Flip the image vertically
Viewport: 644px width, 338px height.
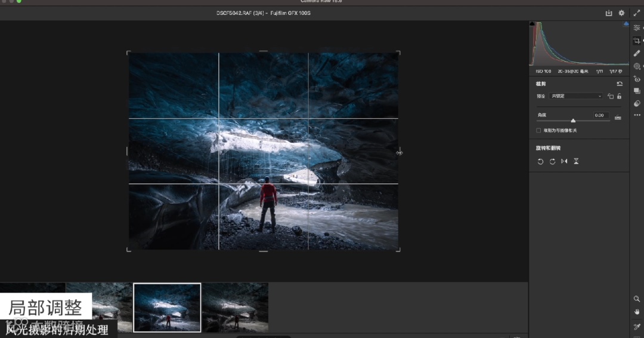576,161
